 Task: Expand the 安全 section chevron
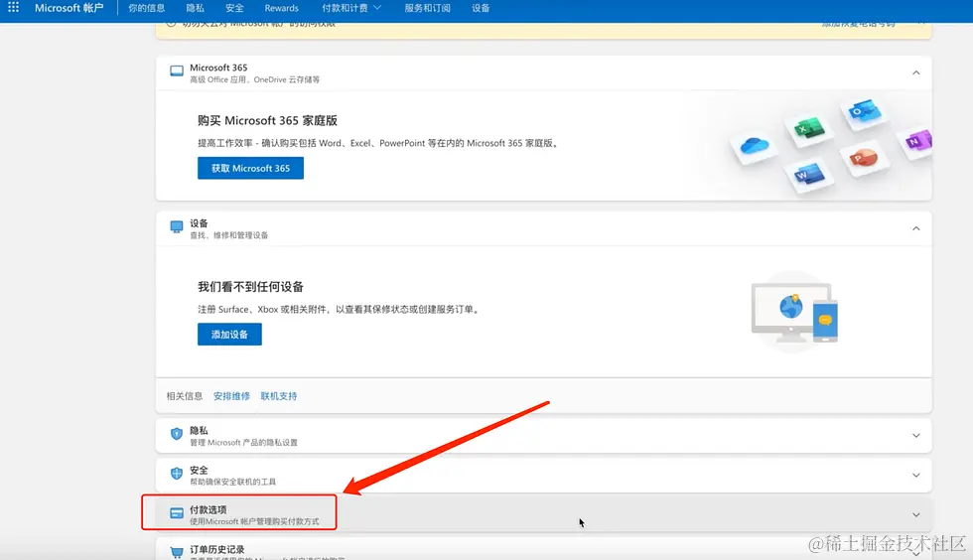click(x=915, y=475)
